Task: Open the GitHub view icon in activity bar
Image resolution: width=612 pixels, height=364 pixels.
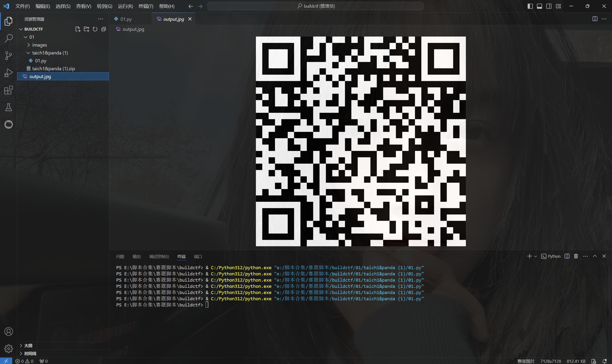Action: click(x=9, y=124)
